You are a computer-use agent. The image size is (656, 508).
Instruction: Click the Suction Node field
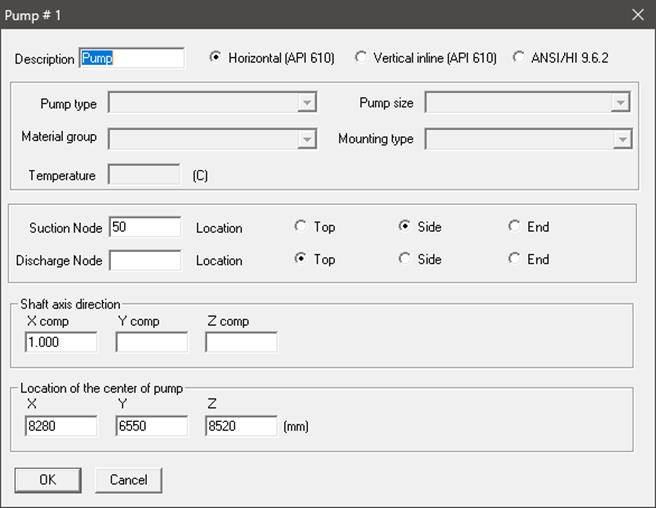145,227
